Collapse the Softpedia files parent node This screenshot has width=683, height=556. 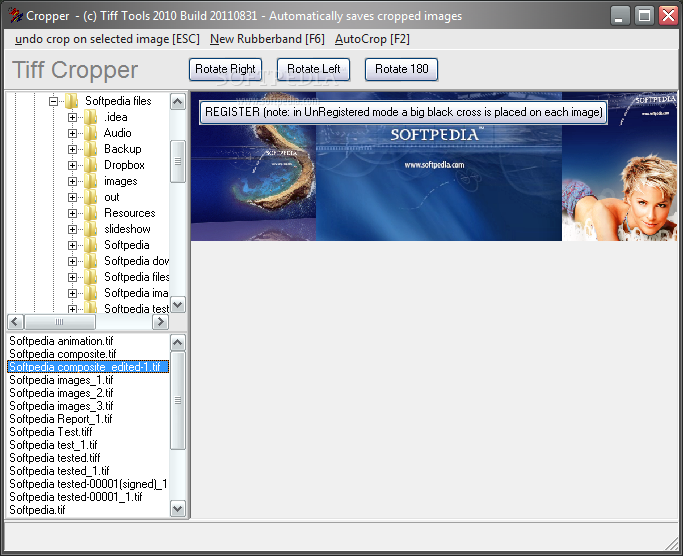click(54, 102)
